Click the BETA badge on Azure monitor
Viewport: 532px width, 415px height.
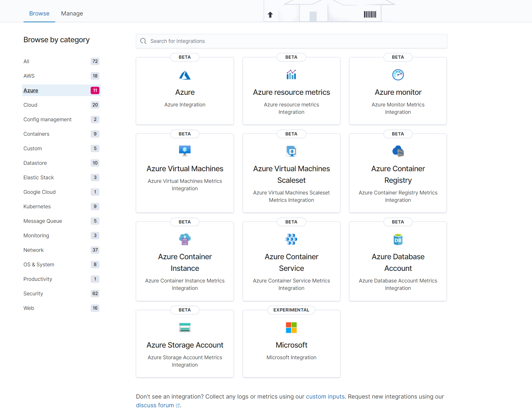pos(398,57)
